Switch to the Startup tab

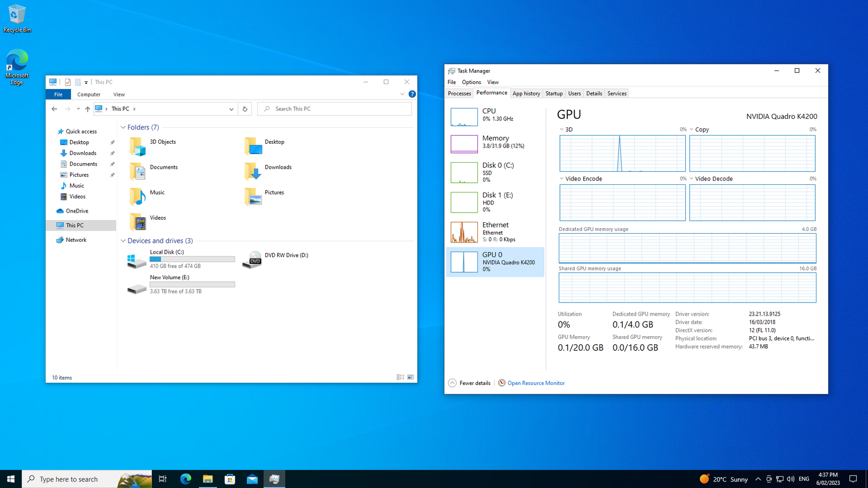coord(554,93)
